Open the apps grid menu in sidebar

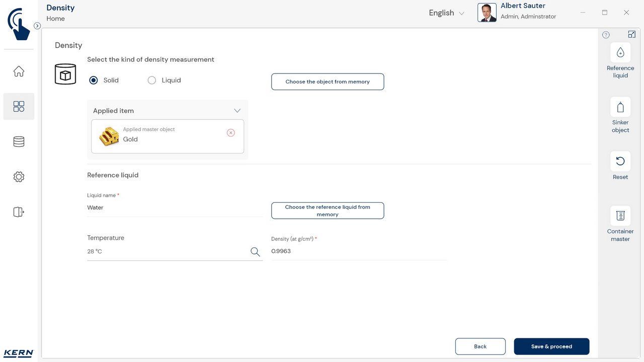(x=19, y=107)
